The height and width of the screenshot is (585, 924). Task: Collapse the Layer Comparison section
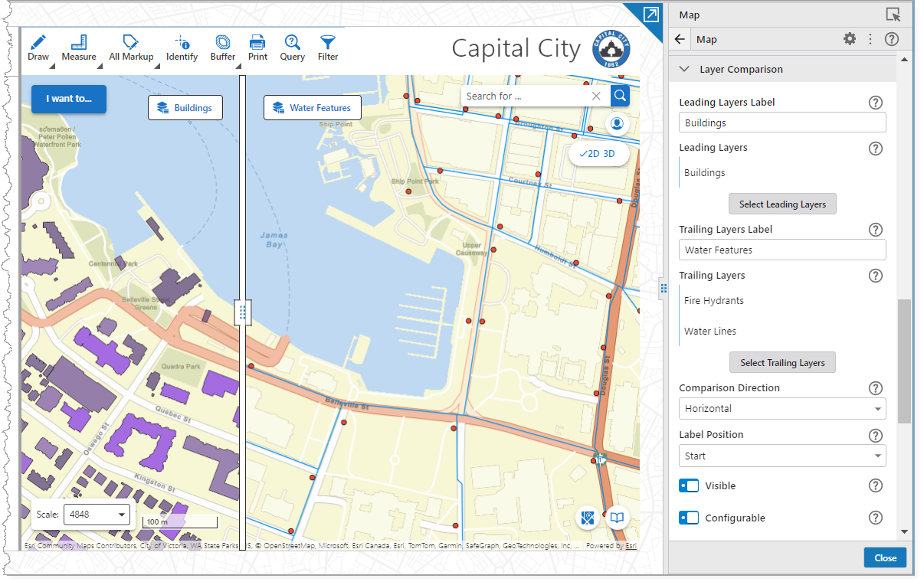tap(684, 69)
